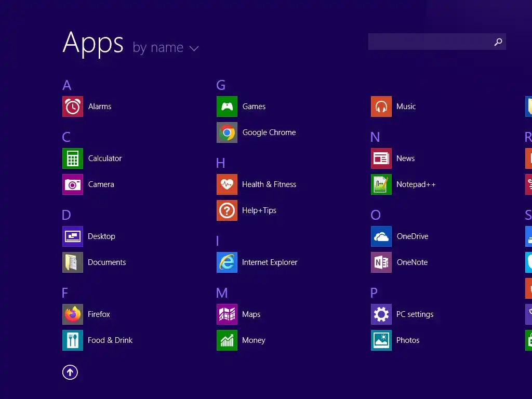Select the 'Games' label text
This screenshot has width=532, height=399.
click(254, 107)
